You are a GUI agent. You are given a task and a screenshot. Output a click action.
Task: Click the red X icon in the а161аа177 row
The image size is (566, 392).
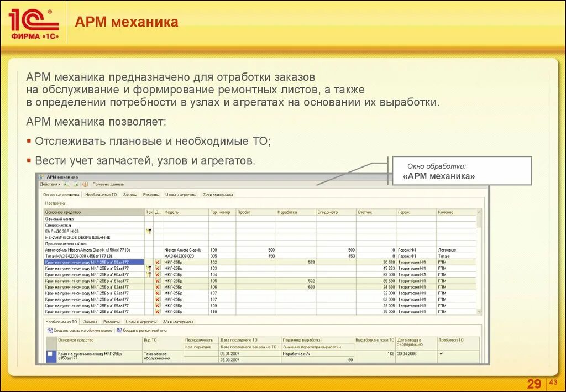tap(158, 281)
